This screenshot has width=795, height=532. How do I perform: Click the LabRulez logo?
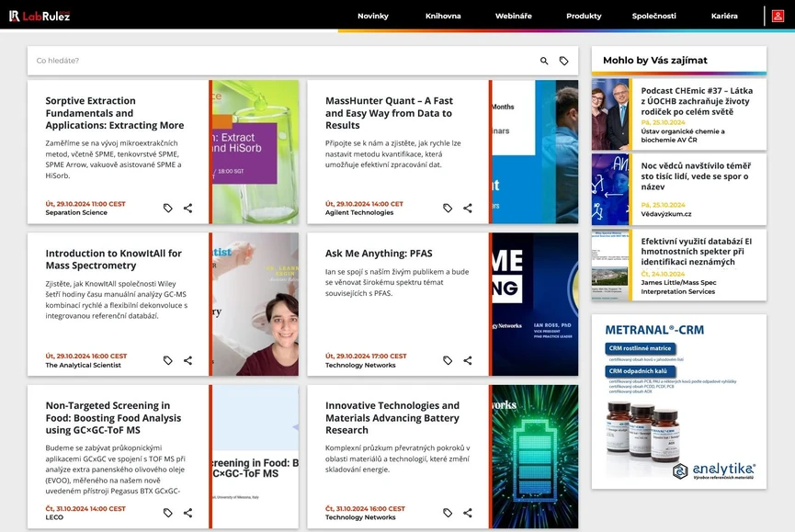40,16
